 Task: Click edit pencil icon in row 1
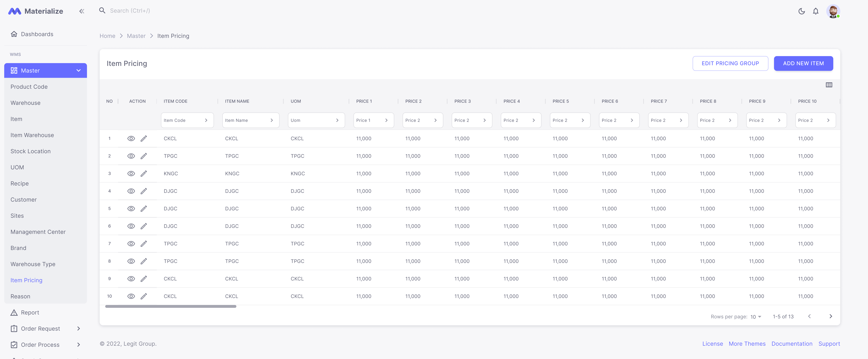tap(144, 138)
